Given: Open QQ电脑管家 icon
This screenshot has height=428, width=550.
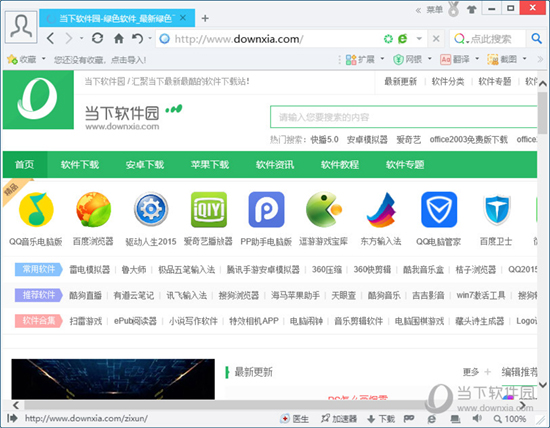Looking at the screenshot, I should coord(439,209).
